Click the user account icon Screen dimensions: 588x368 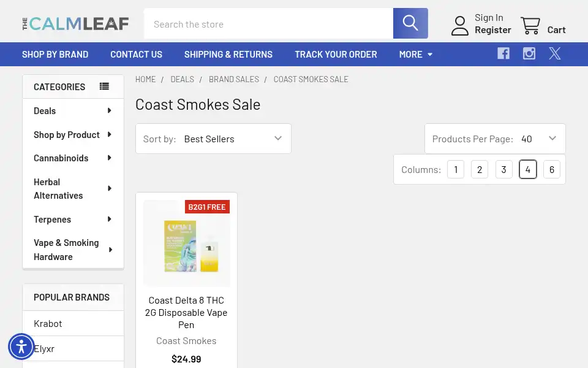(460, 25)
